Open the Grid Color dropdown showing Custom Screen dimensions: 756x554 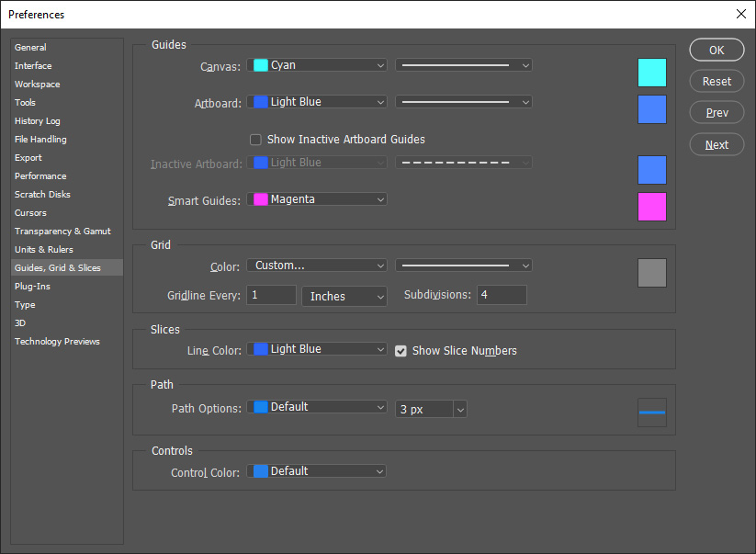pos(316,265)
